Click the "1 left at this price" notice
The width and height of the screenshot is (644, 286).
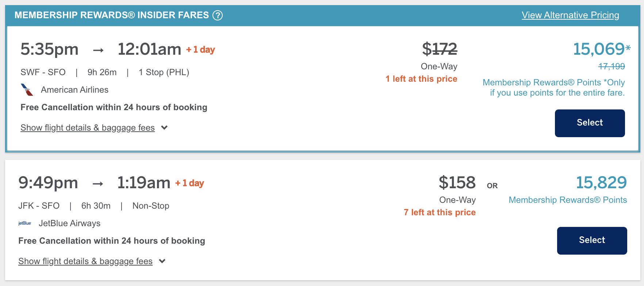[421, 79]
